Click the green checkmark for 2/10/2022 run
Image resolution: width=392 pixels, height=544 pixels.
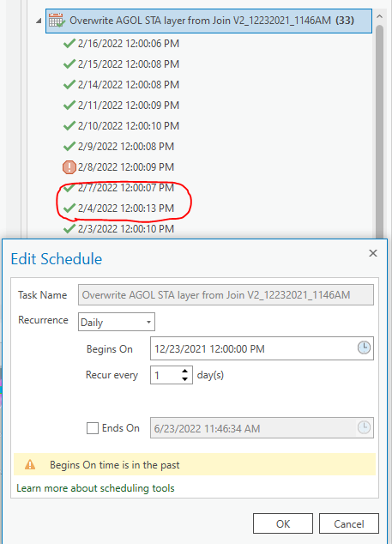tap(69, 125)
